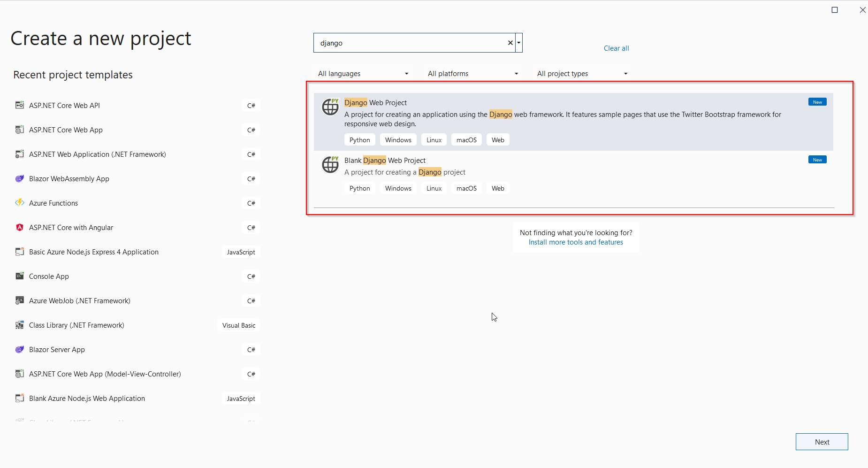Image resolution: width=868 pixels, height=468 pixels.
Task: Click Windows tag under Blank Django Web Project
Action: pos(398,188)
